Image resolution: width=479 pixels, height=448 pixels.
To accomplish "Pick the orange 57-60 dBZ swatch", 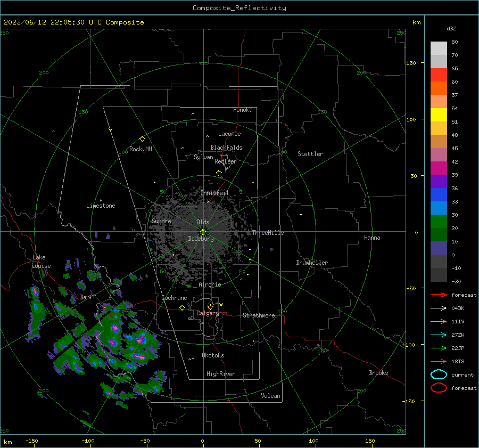I will coord(439,88).
